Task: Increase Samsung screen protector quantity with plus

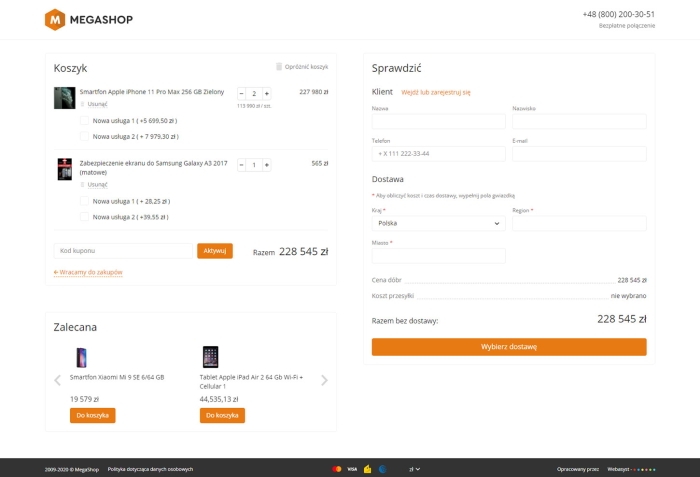Action: (267, 165)
